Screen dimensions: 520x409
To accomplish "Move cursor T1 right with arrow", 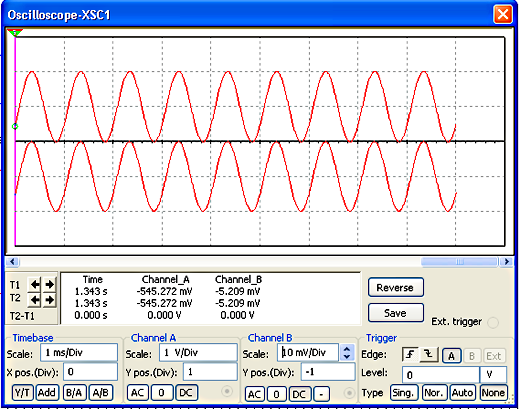I will pyautogui.click(x=49, y=284).
